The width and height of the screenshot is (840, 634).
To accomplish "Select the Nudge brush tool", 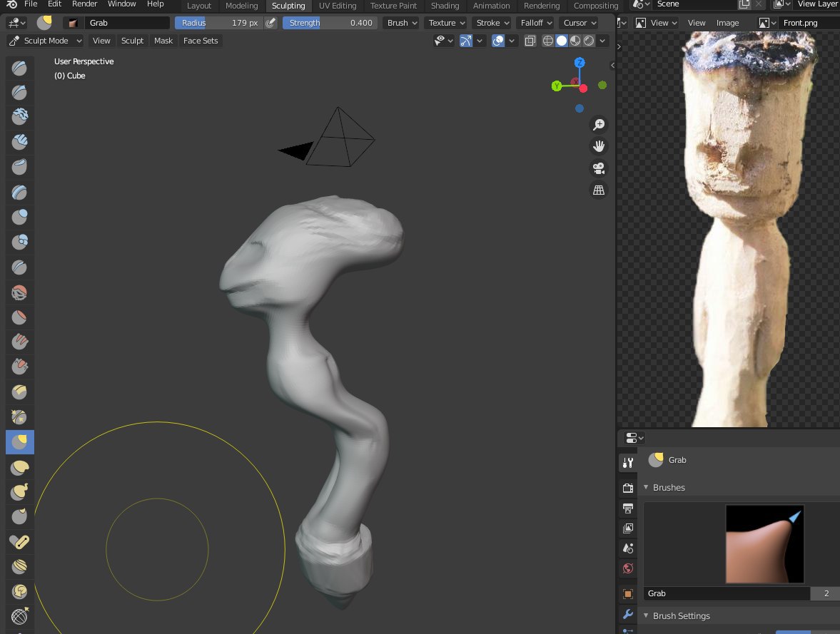I will click(20, 566).
